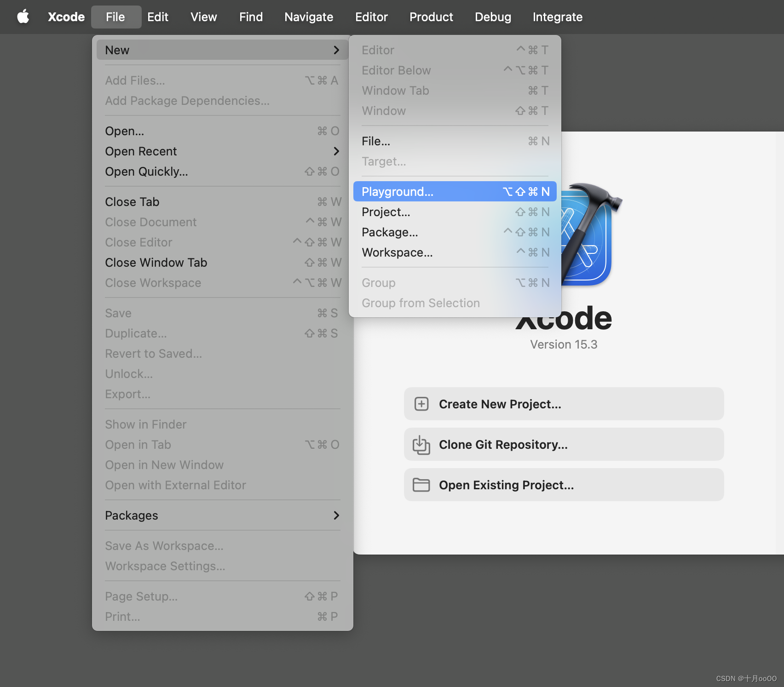
Task: Click the Create New Project… button
Action: (564, 404)
